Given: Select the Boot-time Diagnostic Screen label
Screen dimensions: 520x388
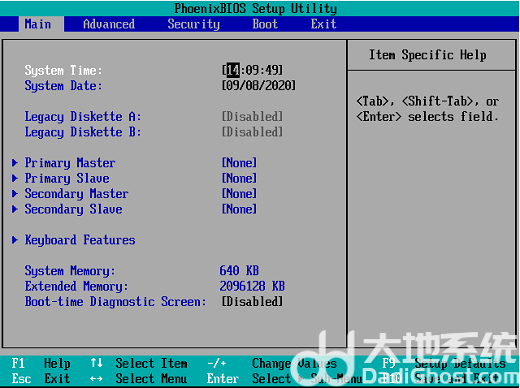Looking at the screenshot, I should coord(115,302).
